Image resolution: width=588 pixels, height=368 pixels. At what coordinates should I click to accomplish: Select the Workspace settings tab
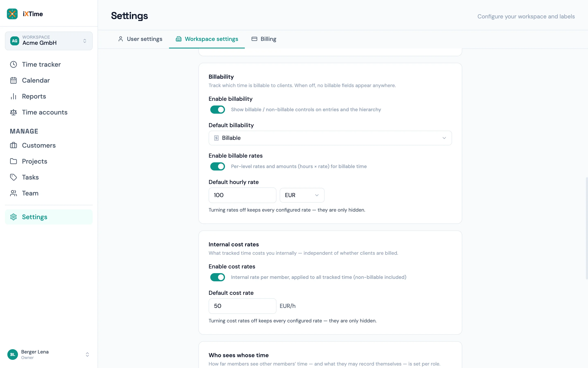pyautogui.click(x=207, y=39)
